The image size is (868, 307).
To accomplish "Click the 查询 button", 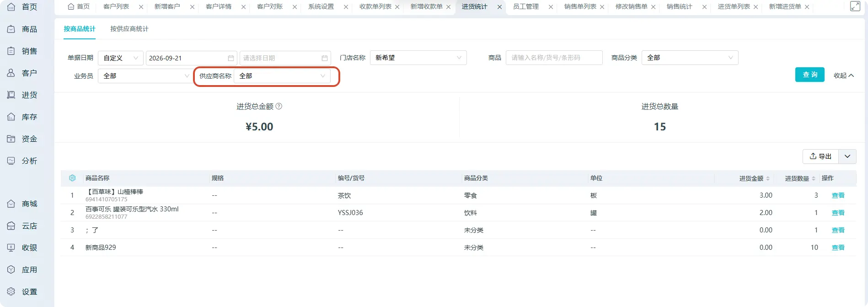I will point(810,75).
